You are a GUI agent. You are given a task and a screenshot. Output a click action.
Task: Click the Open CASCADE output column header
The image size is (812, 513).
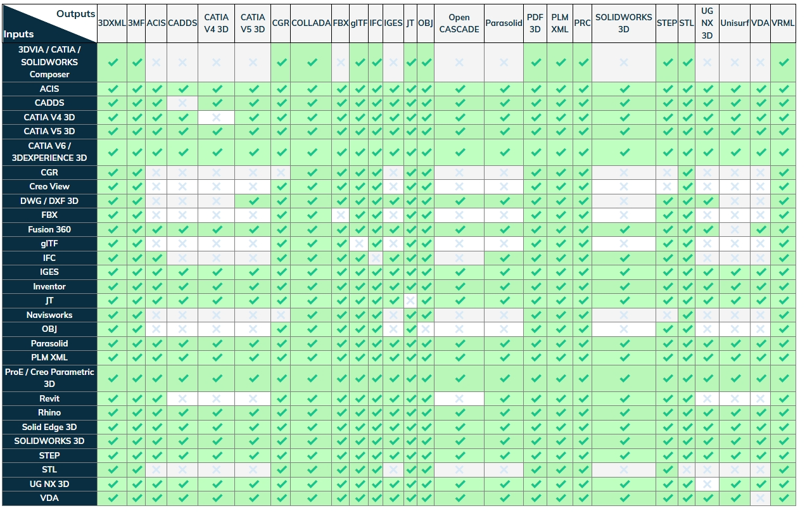point(459,23)
